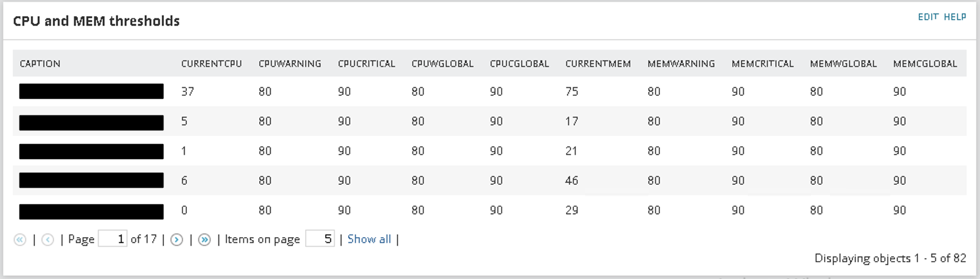Viewport: 980px width, 279px height.
Task: Click the MEMCGLOBAL column header
Action: pos(925,64)
